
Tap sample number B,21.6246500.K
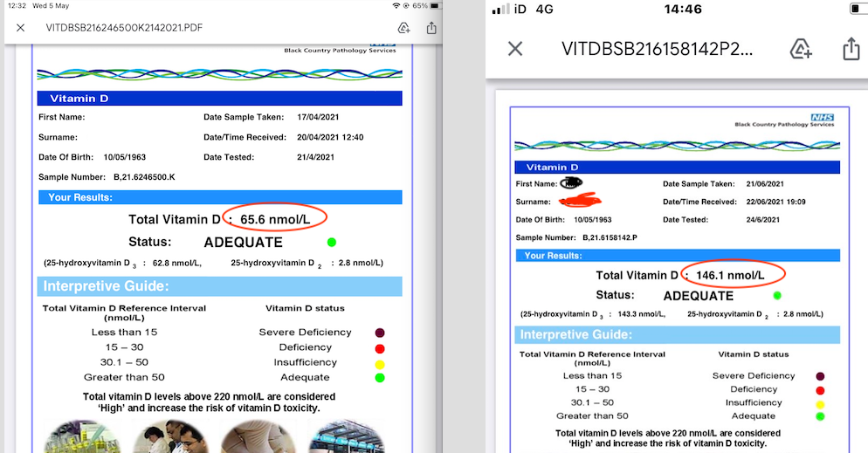pos(144,177)
